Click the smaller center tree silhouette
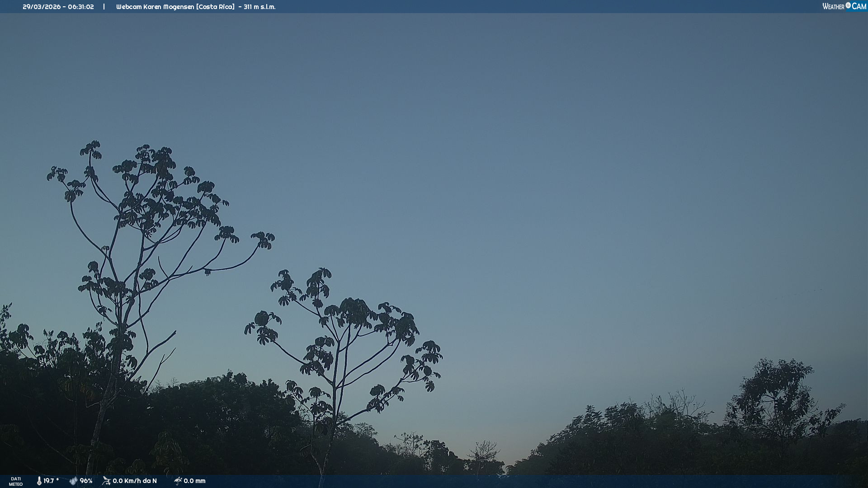The image size is (868, 488). click(x=344, y=343)
